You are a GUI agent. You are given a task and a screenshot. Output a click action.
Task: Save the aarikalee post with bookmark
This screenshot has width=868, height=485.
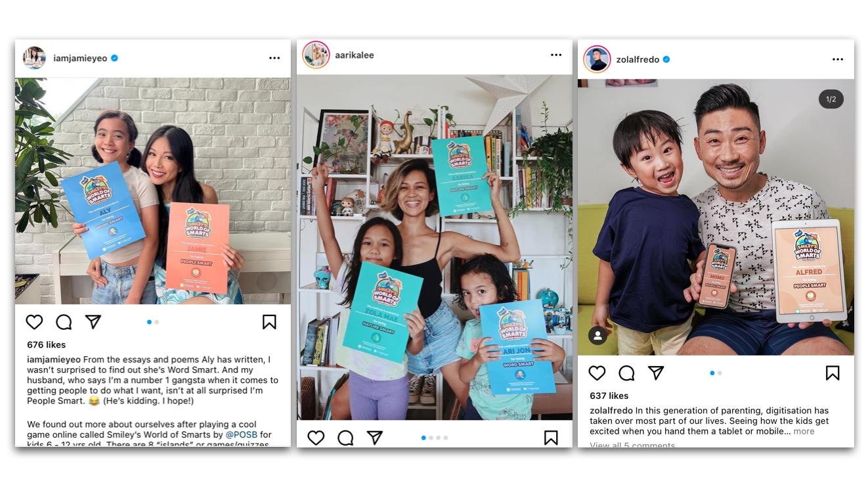point(551,438)
